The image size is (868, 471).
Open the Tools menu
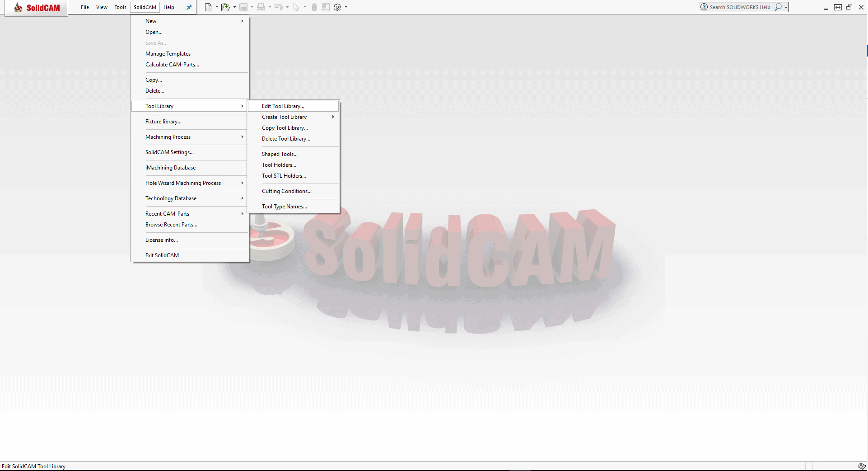(120, 7)
